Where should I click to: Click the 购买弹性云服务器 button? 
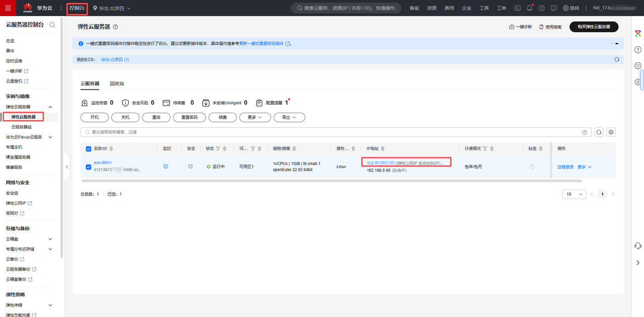594,27
